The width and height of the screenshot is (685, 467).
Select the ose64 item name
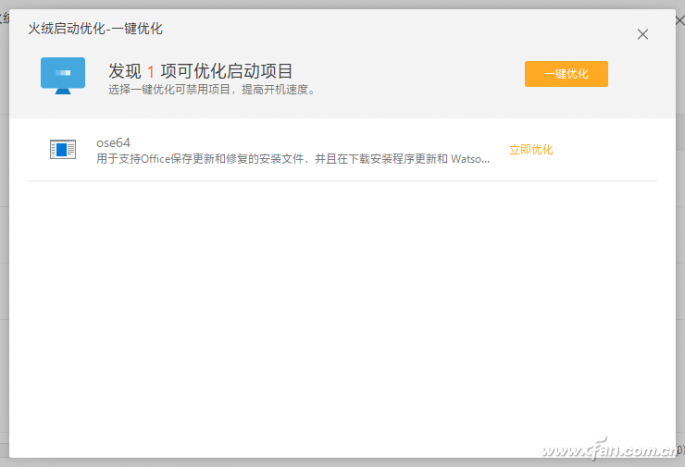coord(113,143)
